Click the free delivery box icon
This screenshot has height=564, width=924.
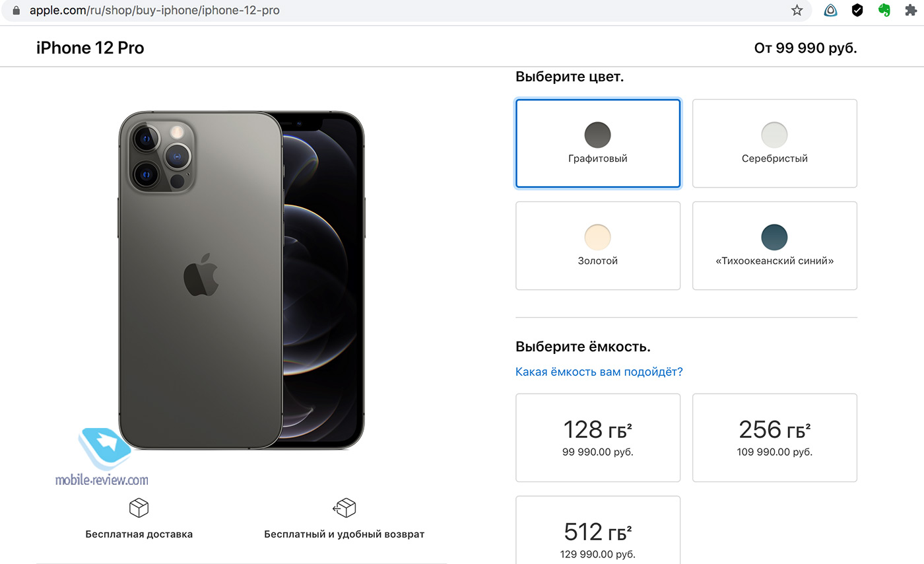(x=139, y=508)
